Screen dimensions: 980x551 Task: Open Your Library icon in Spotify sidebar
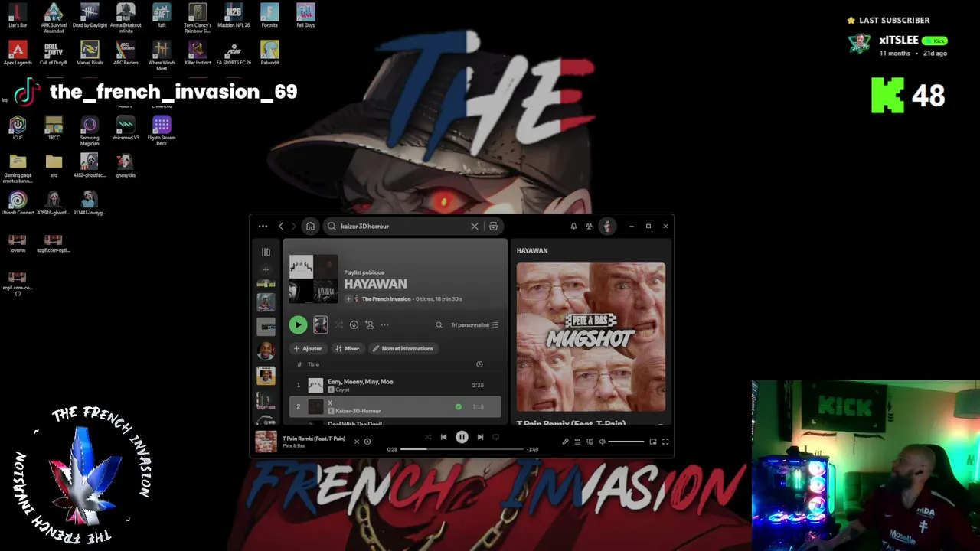pyautogui.click(x=266, y=252)
